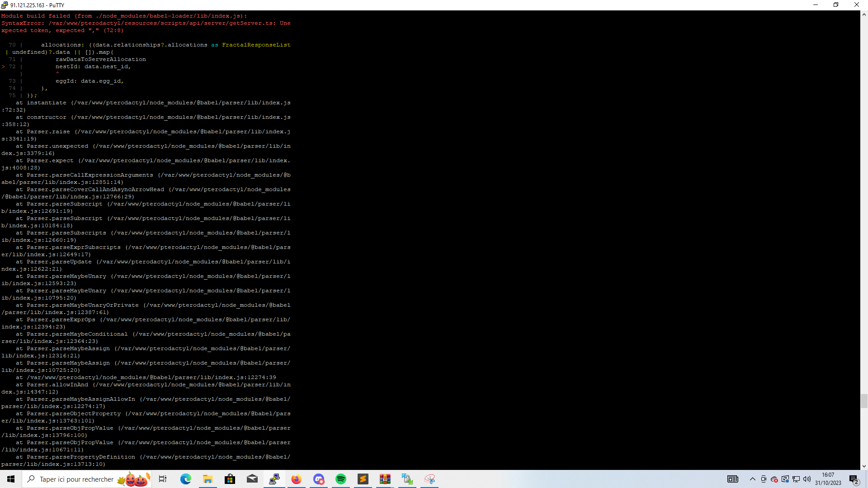Click the PuTTY vertical scrollbar thumb

click(x=864, y=401)
